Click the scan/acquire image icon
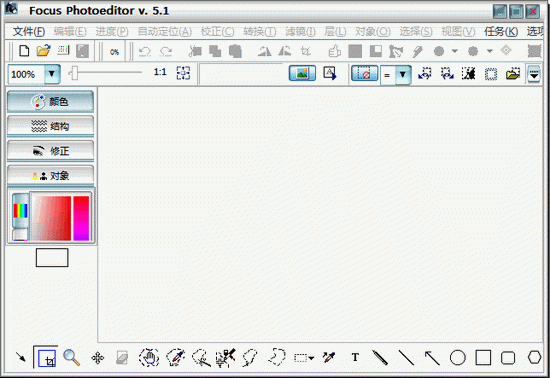 (x=63, y=50)
